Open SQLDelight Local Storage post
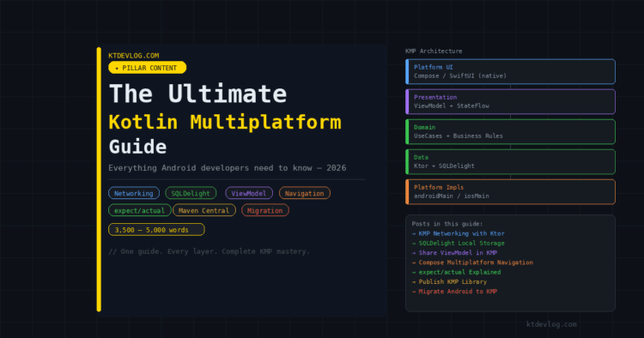 [x=459, y=243]
